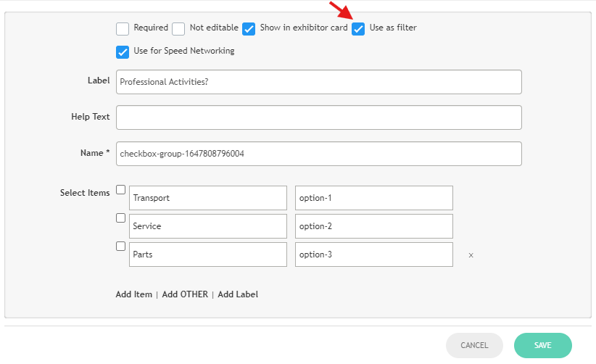
Task: Click the Label field with Professional Activities
Action: pyautogui.click(x=318, y=82)
